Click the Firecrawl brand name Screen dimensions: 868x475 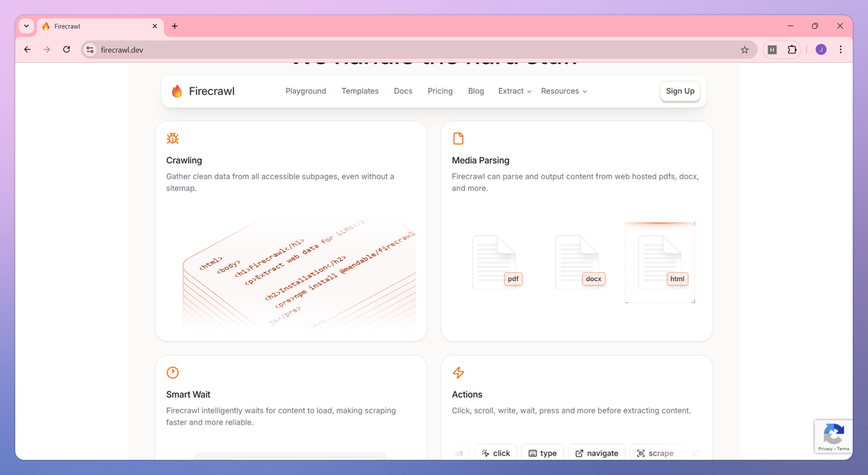[212, 91]
